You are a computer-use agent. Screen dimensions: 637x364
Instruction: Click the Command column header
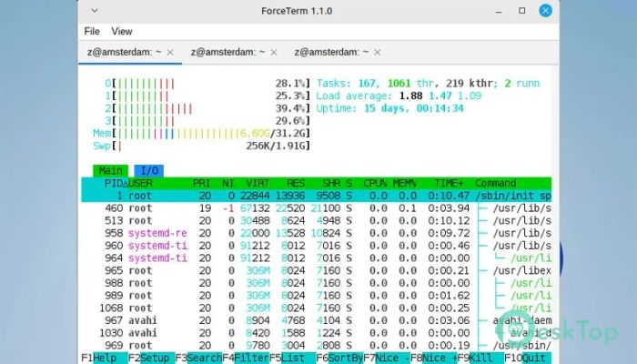(496, 183)
